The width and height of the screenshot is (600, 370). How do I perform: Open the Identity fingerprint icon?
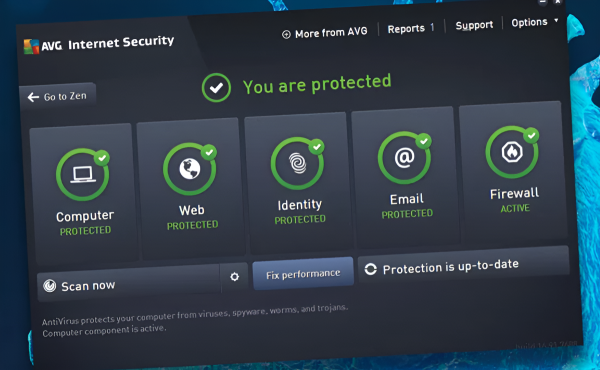click(x=297, y=163)
